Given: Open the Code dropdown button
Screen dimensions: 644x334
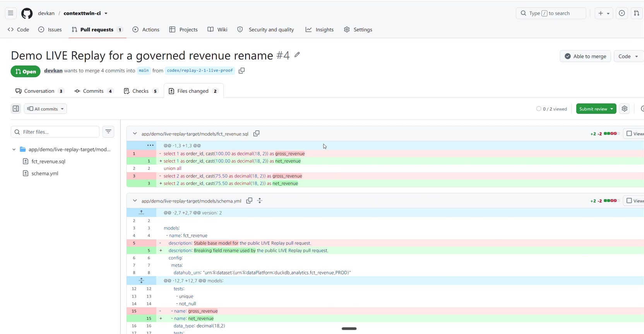Looking at the screenshot, I should 628,56.
